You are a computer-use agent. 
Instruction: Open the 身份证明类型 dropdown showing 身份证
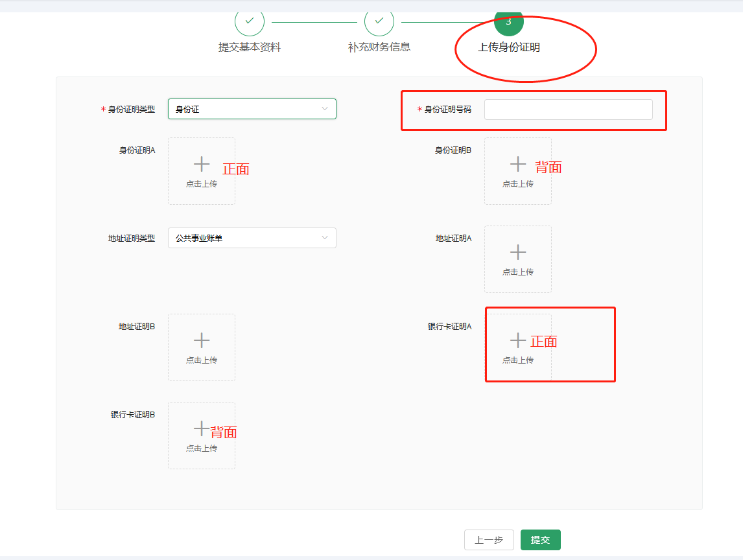(x=252, y=109)
